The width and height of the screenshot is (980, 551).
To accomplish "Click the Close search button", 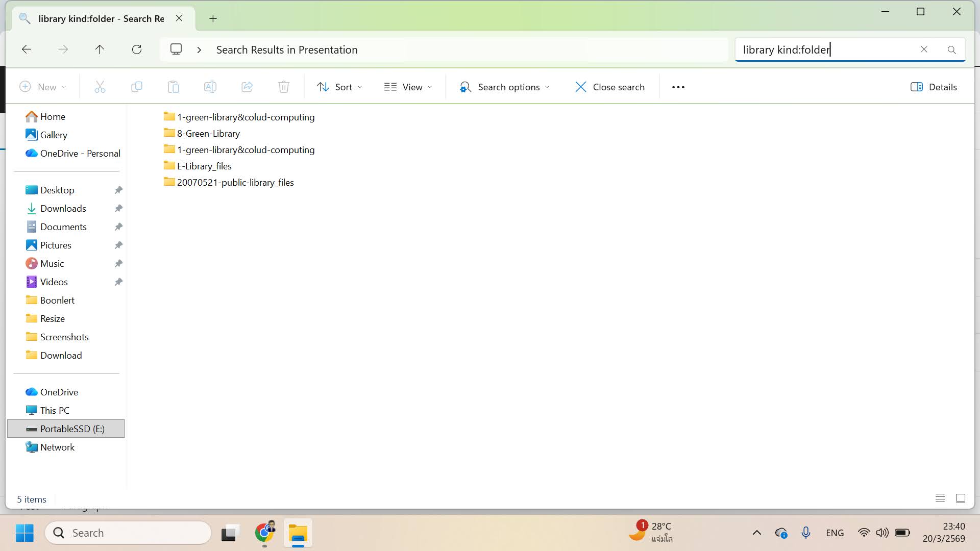I will 610,87.
